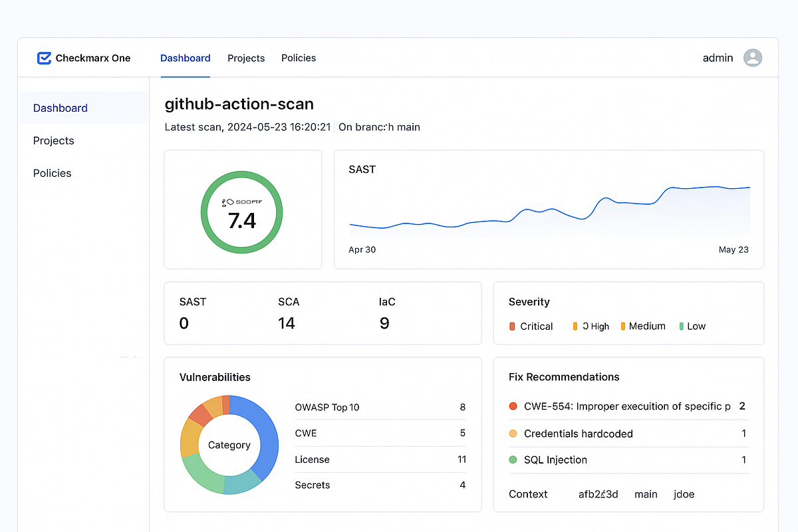Screen dimensions: 798x532
Task: Click the Checkmarx One logo icon
Action: pyautogui.click(x=44, y=58)
